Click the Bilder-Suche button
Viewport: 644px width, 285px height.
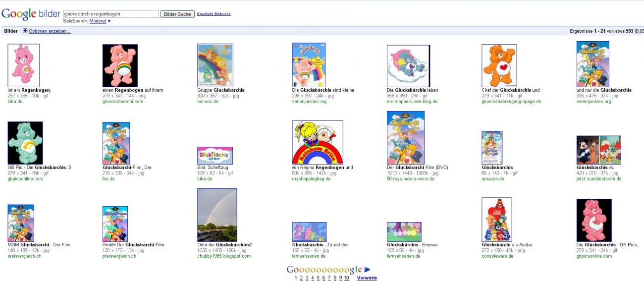click(x=177, y=14)
